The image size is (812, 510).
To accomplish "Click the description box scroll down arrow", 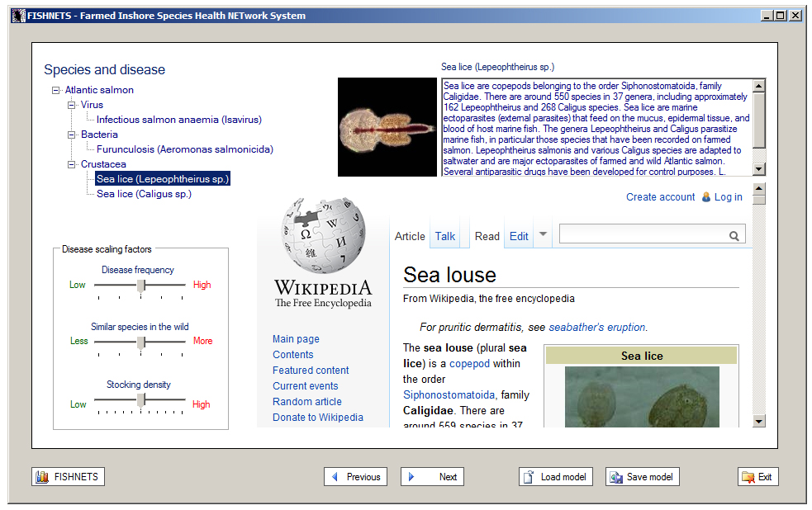I will 758,169.
